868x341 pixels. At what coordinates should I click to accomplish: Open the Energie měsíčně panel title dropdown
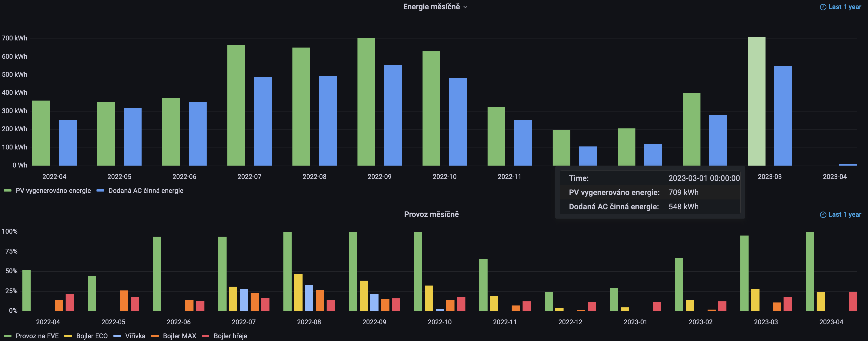coord(431,7)
